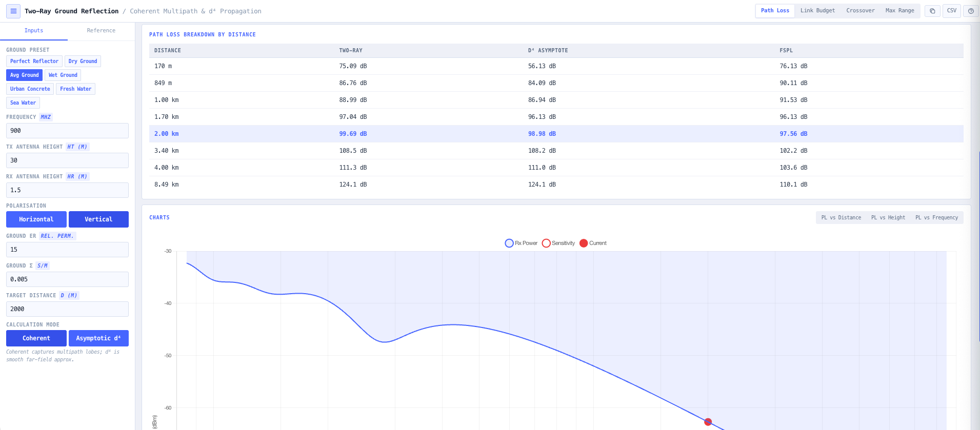
Task: Click the 97.56 dB FSPL value
Action: point(793,134)
